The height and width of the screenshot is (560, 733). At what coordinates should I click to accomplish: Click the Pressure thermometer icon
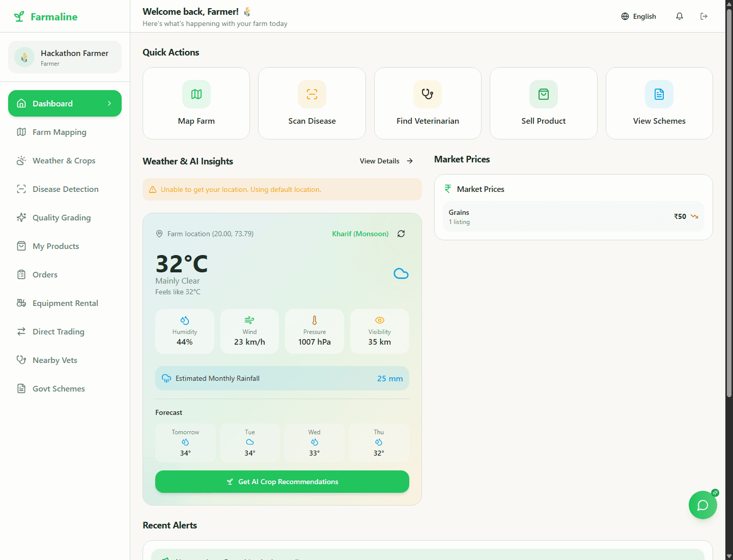pos(315,320)
